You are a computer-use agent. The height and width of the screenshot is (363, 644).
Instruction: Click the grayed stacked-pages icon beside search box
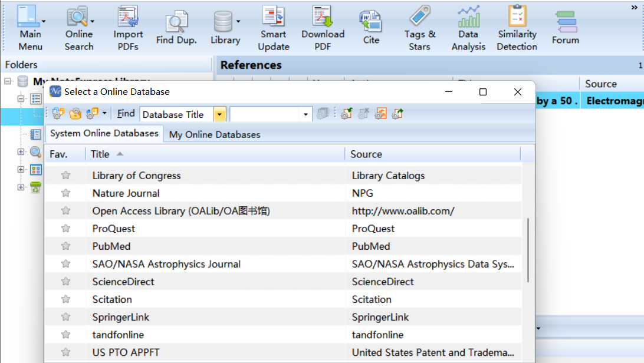323,114
